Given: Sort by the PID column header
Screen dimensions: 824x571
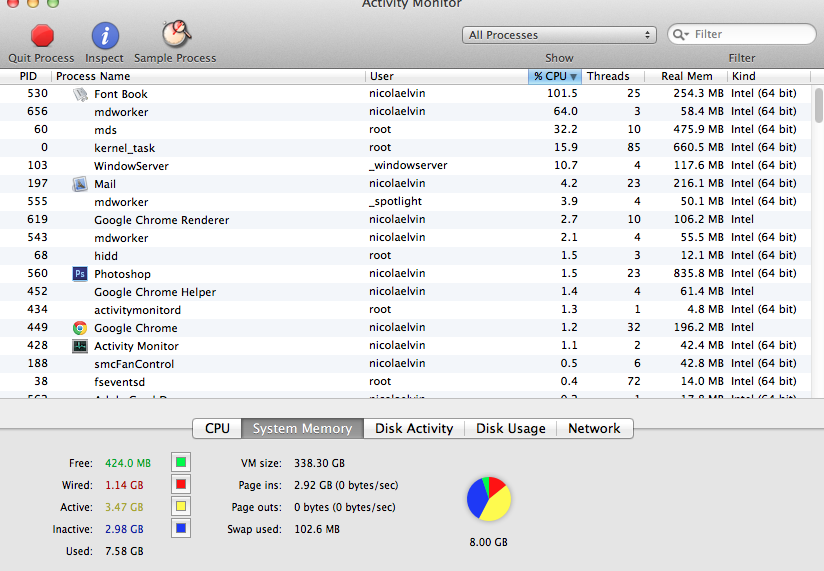Looking at the screenshot, I should (x=28, y=76).
